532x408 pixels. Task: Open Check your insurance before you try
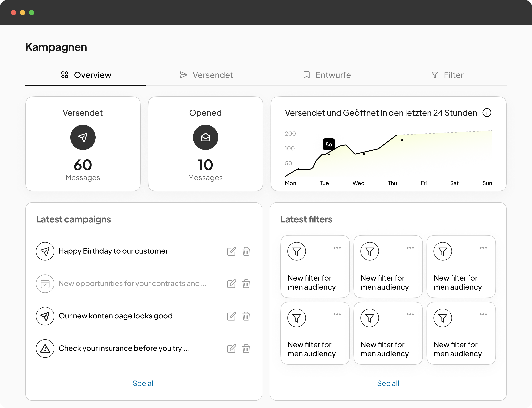click(124, 349)
